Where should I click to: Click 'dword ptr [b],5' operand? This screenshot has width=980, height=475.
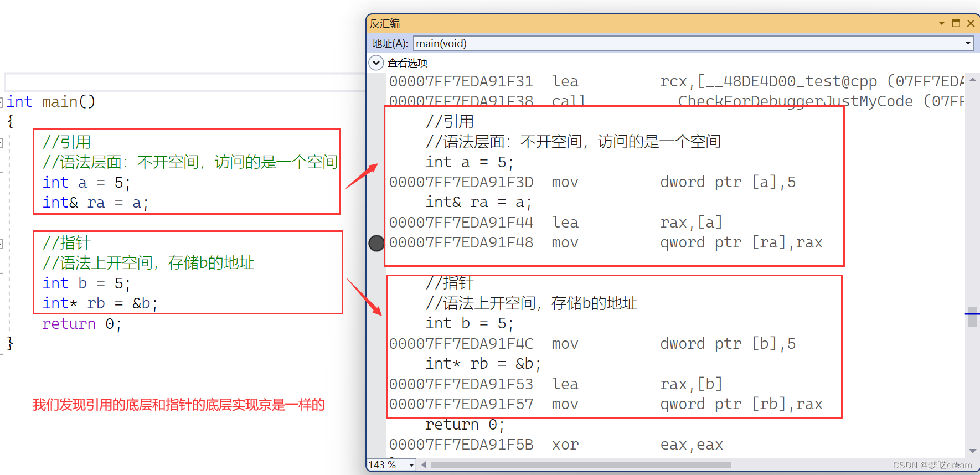[728, 344]
